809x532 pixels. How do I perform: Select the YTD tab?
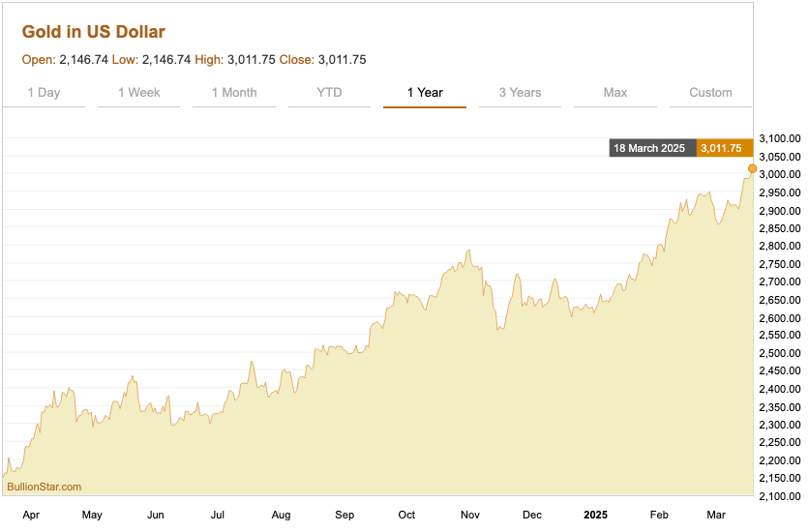329,93
